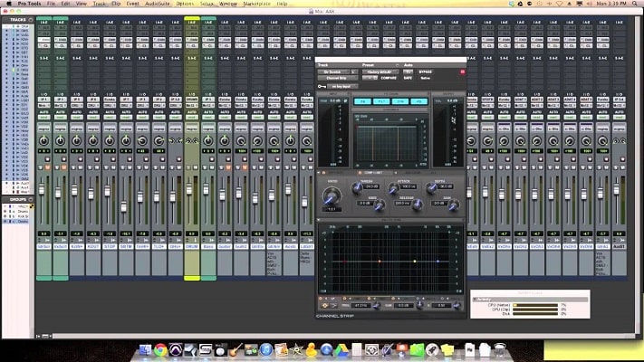644x362 pixels.
Task: Open the Setup menu
Action: 207,4
